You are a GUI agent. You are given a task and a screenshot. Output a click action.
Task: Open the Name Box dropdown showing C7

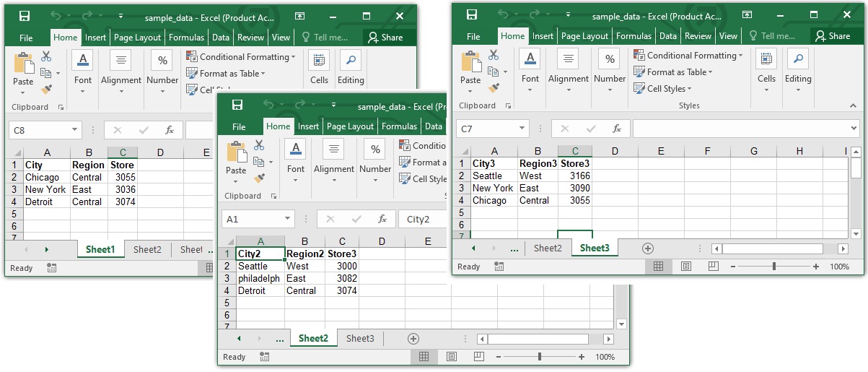click(x=522, y=129)
